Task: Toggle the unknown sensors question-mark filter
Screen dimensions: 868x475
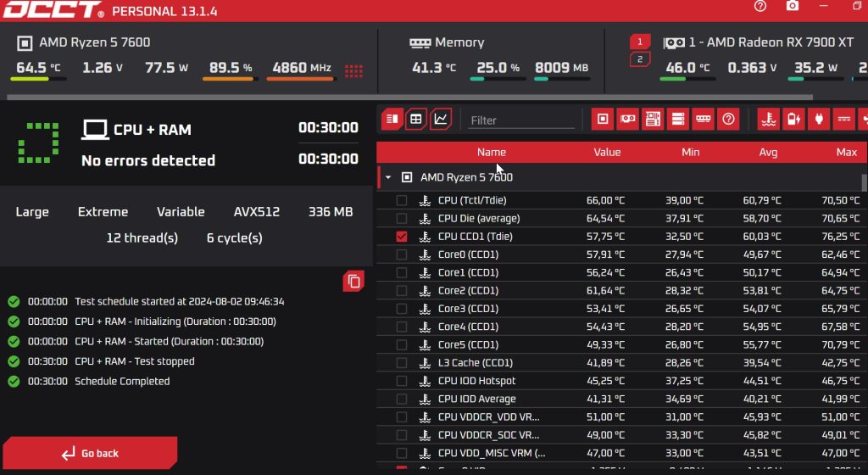Action: pos(728,119)
